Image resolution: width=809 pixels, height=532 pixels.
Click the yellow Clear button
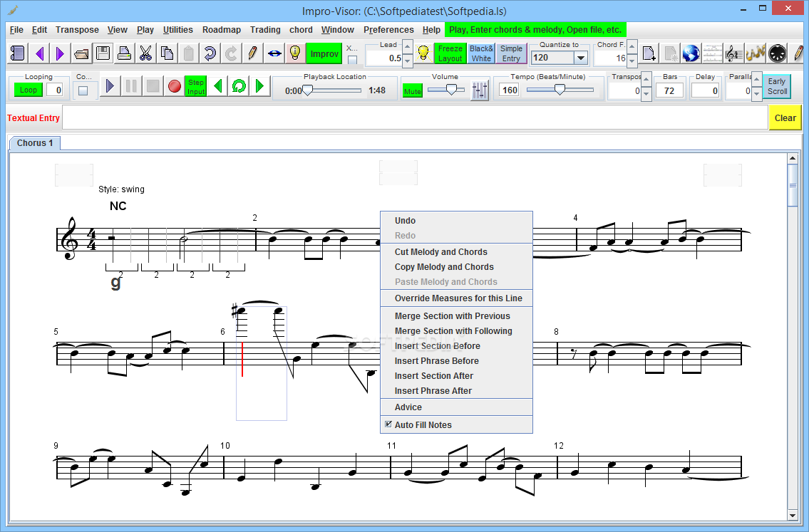click(785, 118)
